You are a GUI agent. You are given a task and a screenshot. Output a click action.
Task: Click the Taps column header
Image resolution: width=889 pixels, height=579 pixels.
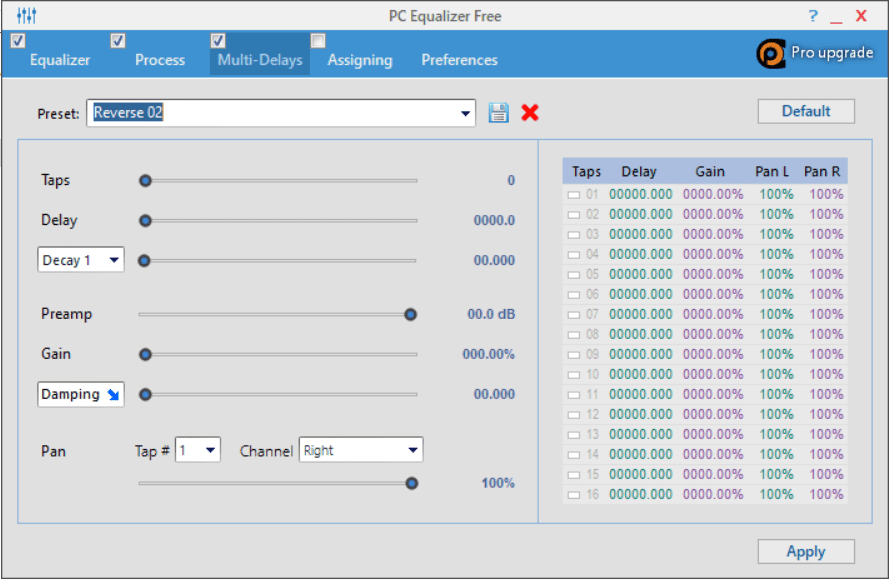[x=586, y=172]
